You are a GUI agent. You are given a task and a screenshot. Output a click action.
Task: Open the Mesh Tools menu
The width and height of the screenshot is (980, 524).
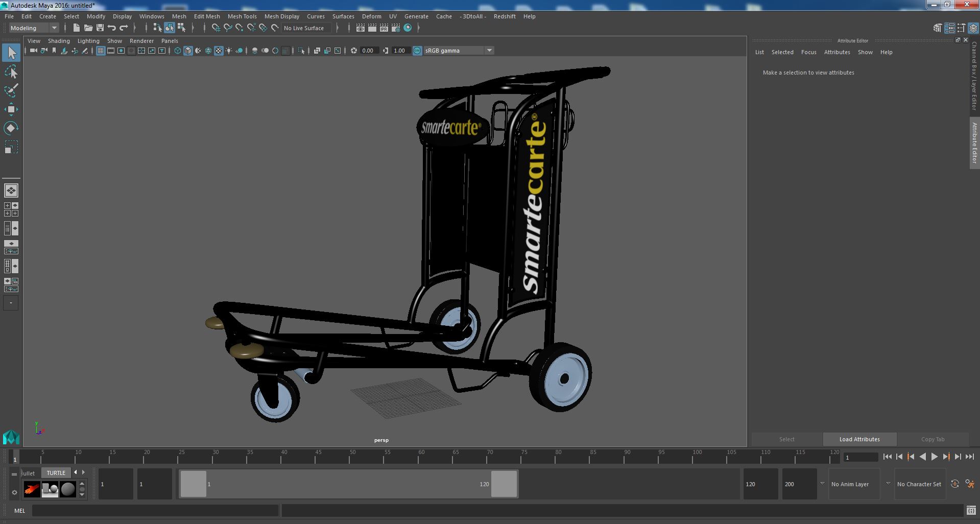click(x=242, y=16)
